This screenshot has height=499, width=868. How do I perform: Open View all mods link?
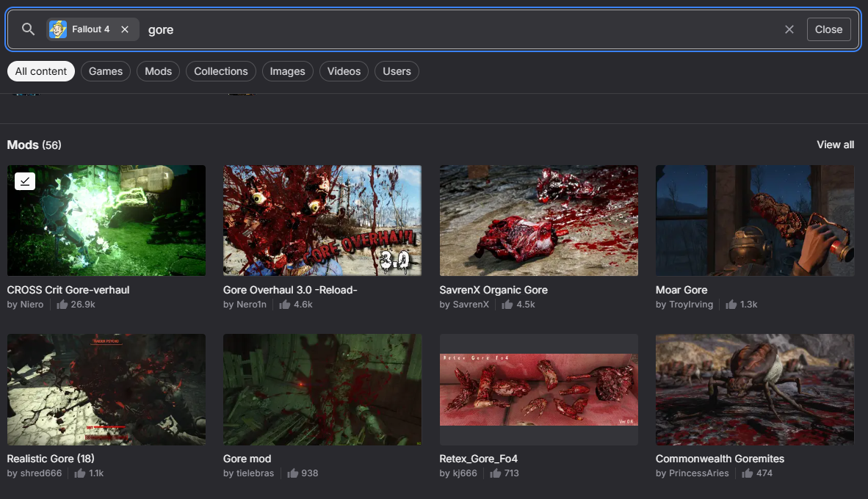coord(836,145)
